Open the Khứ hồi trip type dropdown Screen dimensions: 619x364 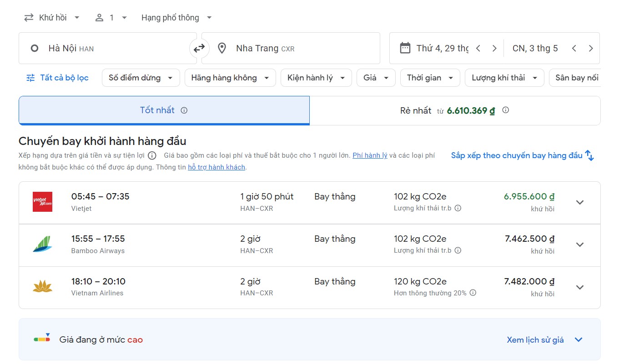[x=52, y=18]
